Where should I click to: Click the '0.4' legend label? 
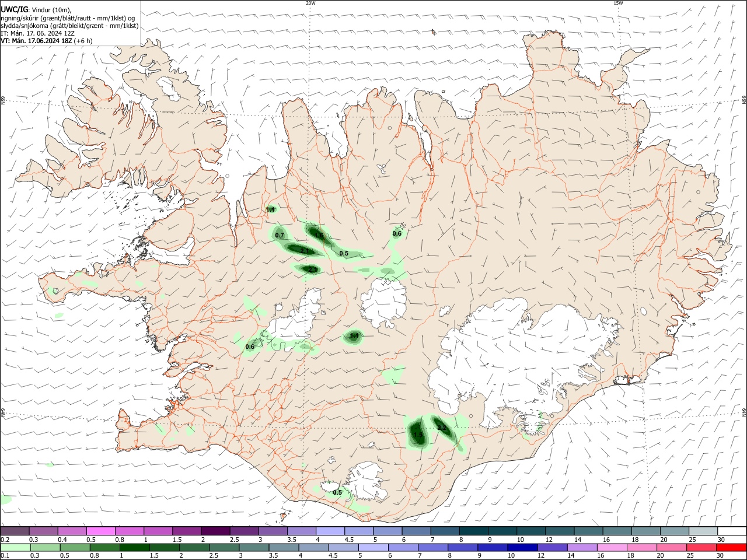62,540
